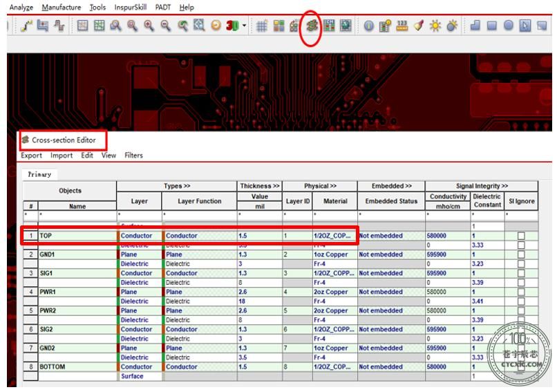
Task: Click the Zoom Out magnifier icon
Action: [x=166, y=26]
